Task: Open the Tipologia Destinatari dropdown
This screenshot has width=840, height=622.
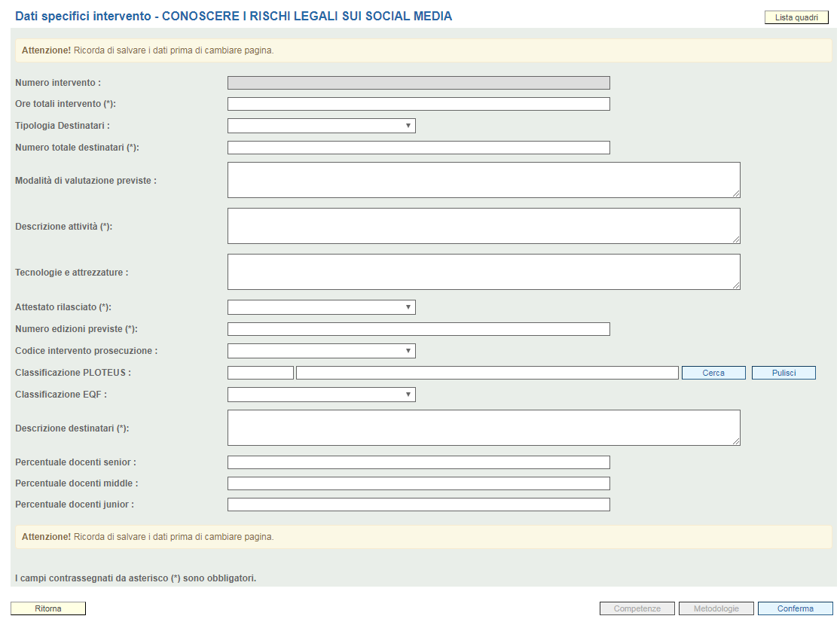Action: (321, 126)
